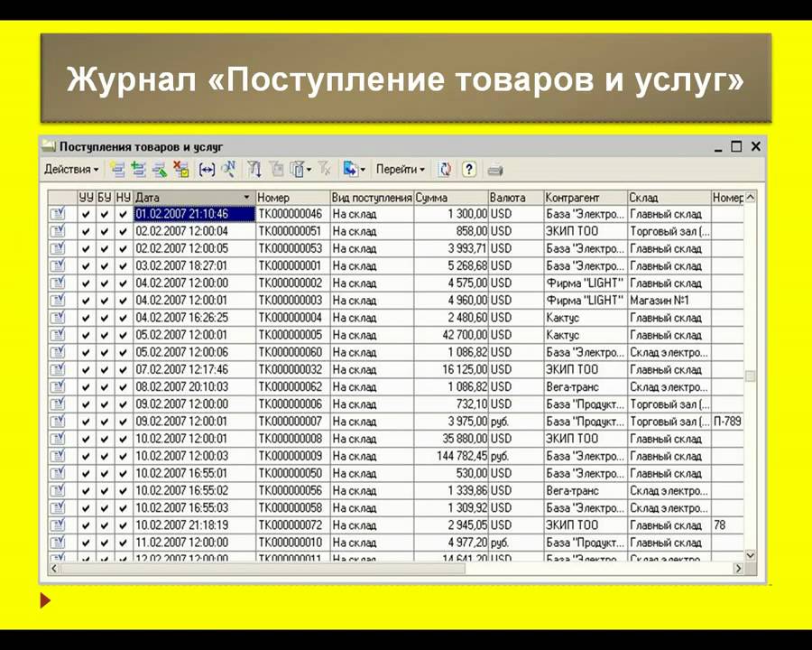Click the window icon beside Поступления товаров и услуг
The width and height of the screenshot is (812, 650).
pyautogui.click(x=49, y=146)
